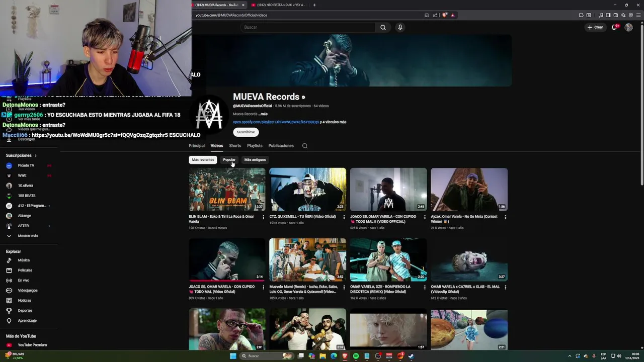Expand Mostrar más in subscriptions
This screenshot has width=644, height=362.
(x=28, y=236)
